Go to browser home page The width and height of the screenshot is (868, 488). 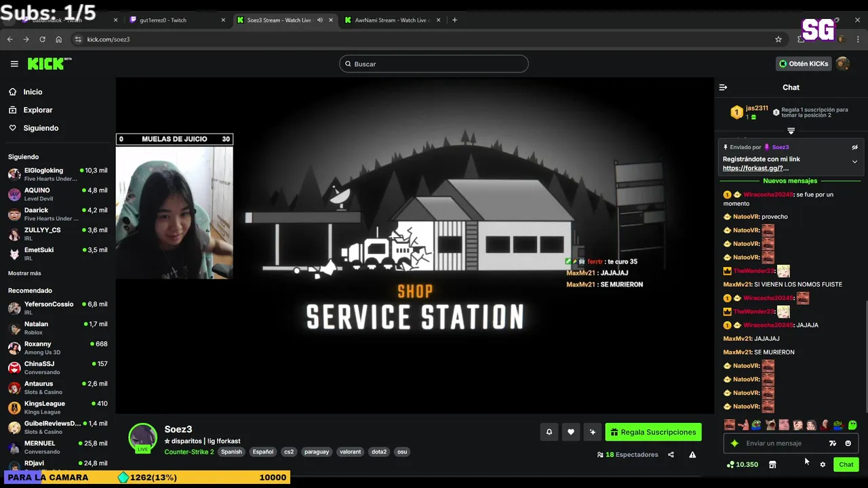click(58, 39)
